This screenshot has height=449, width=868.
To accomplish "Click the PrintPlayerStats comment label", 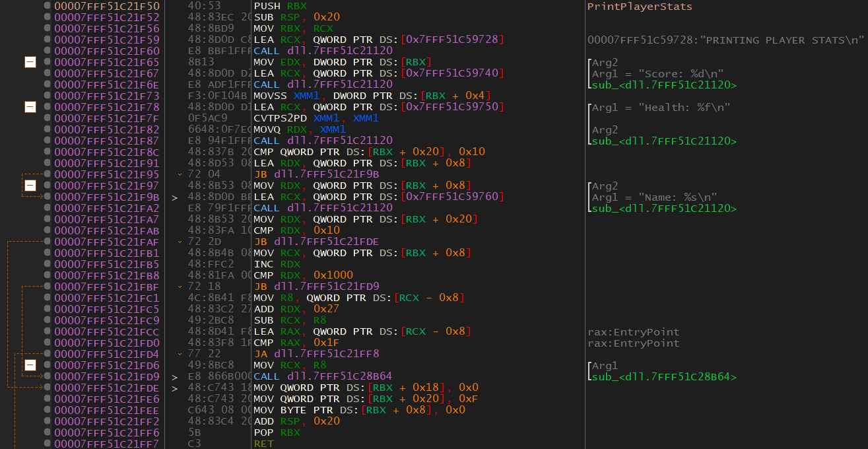I will 640,7.
